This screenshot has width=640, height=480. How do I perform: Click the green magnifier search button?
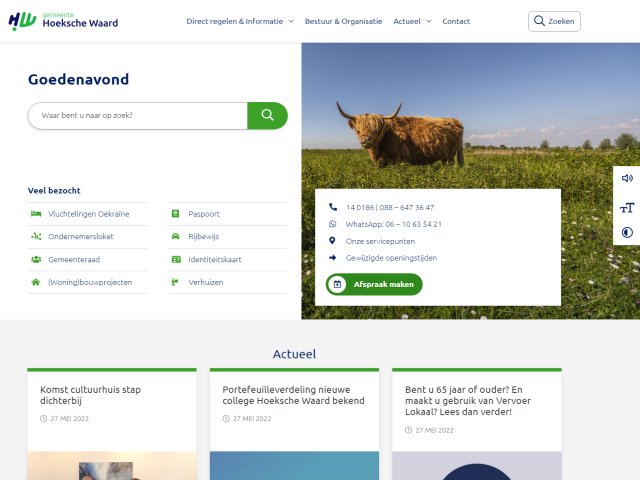tap(267, 115)
